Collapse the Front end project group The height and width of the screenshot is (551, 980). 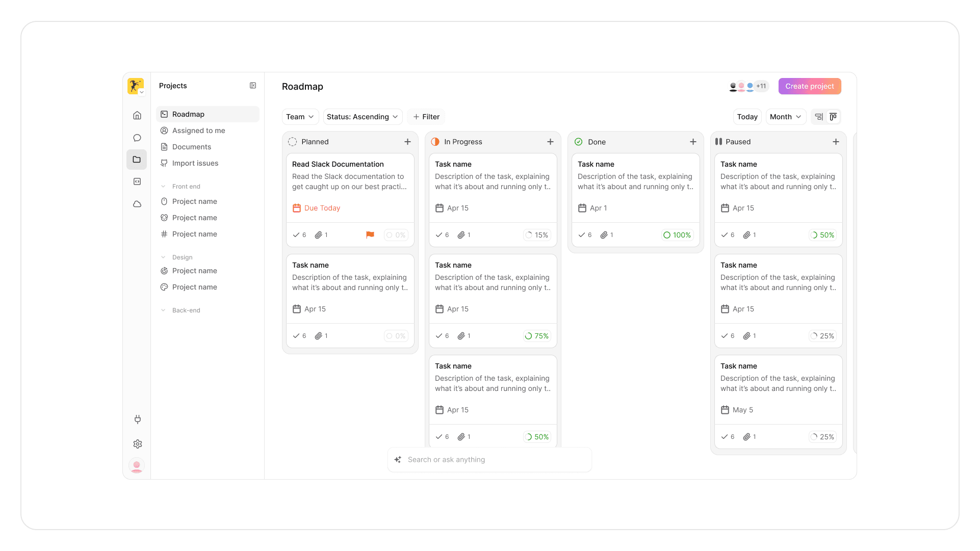coord(163,187)
